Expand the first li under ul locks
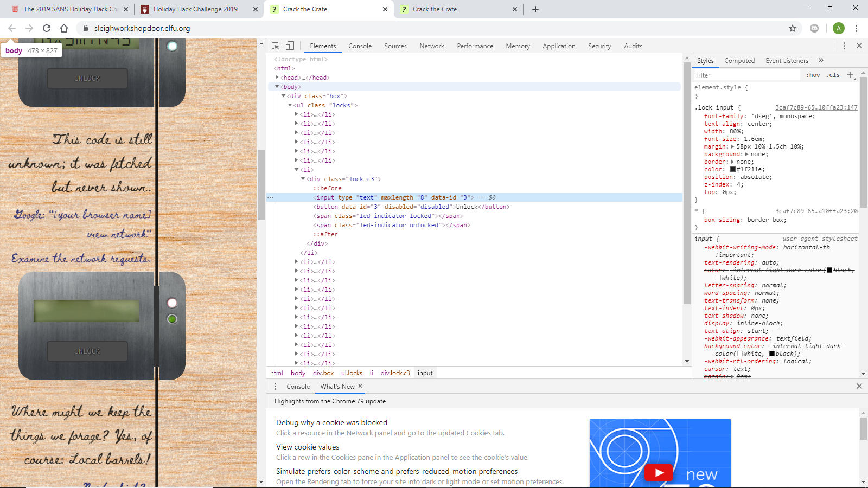This screenshot has height=488, width=868. tap(297, 114)
